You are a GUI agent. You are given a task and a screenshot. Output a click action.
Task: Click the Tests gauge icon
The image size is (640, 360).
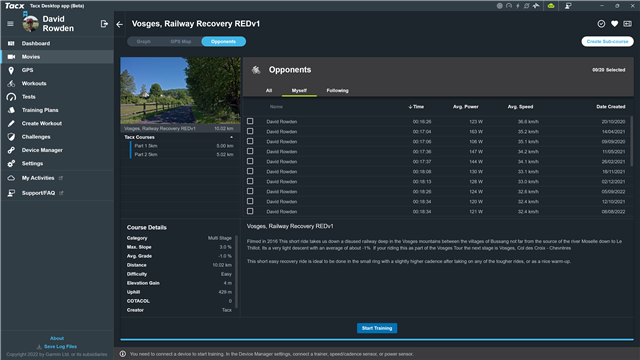[x=11, y=97]
